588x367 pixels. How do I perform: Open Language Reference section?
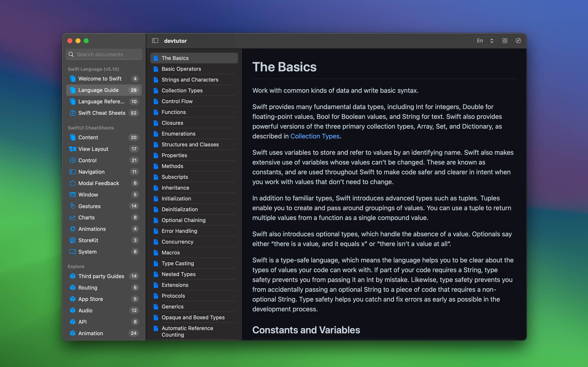101,102
